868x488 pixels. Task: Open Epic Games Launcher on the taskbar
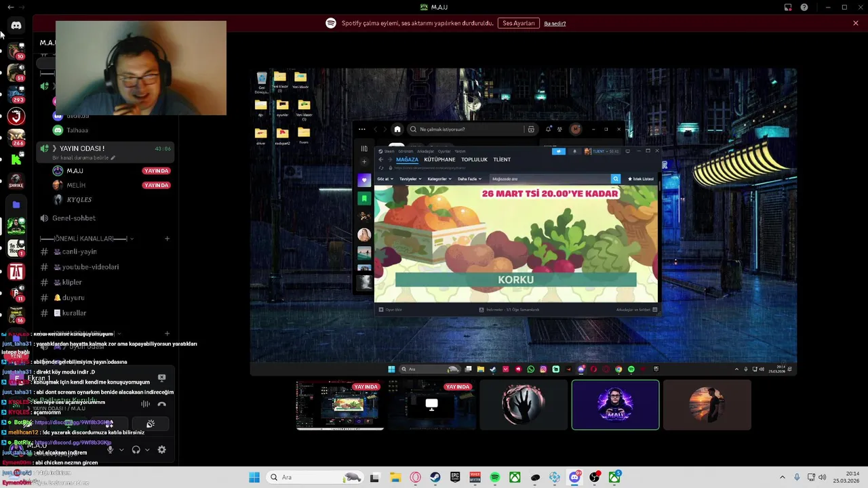click(x=455, y=477)
